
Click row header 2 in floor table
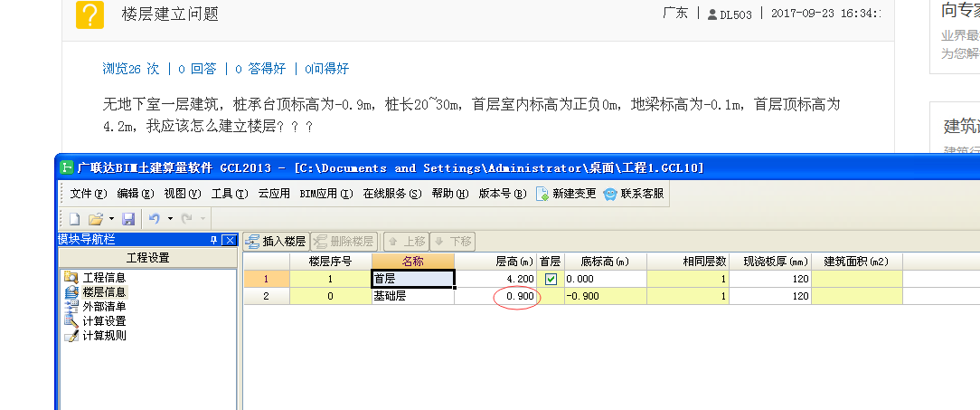tap(267, 296)
